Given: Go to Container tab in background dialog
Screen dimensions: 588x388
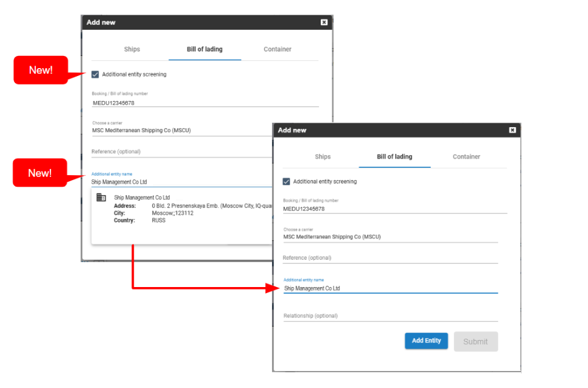Looking at the screenshot, I should 278,49.
